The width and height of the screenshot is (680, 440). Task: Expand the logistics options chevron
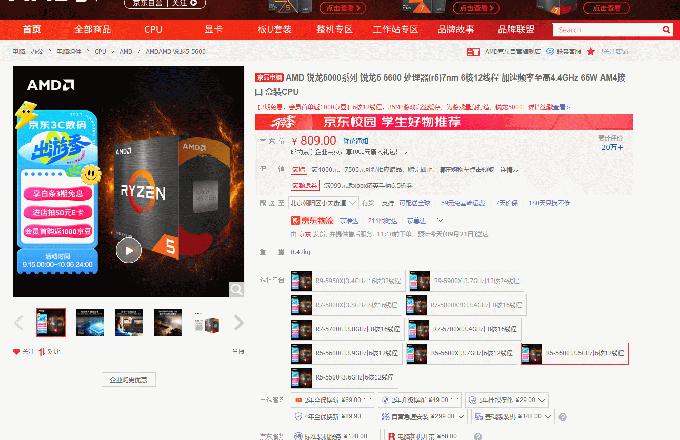coord(440,221)
